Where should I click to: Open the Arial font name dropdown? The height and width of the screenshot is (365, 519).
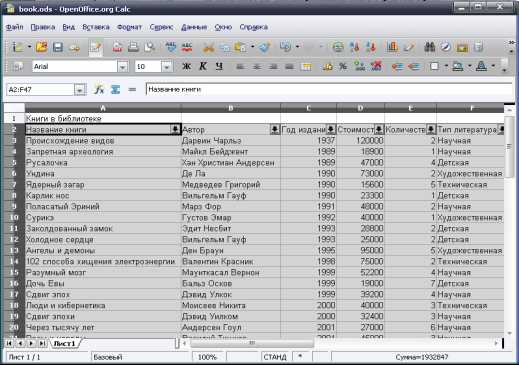pyautogui.click(x=123, y=67)
